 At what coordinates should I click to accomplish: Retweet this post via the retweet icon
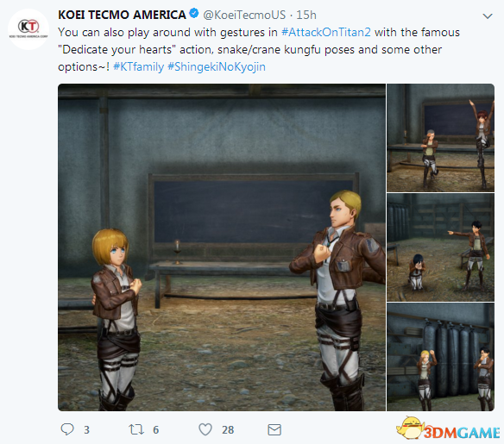pos(136,429)
